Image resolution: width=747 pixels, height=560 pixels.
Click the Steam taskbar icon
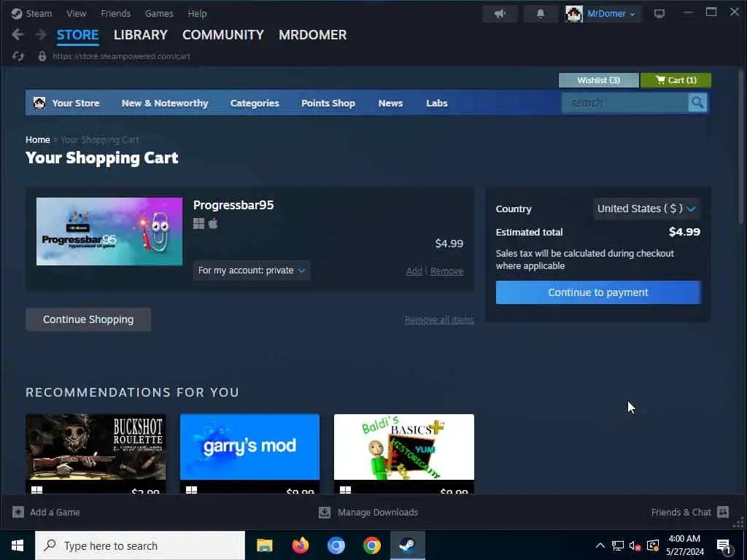coord(407,545)
